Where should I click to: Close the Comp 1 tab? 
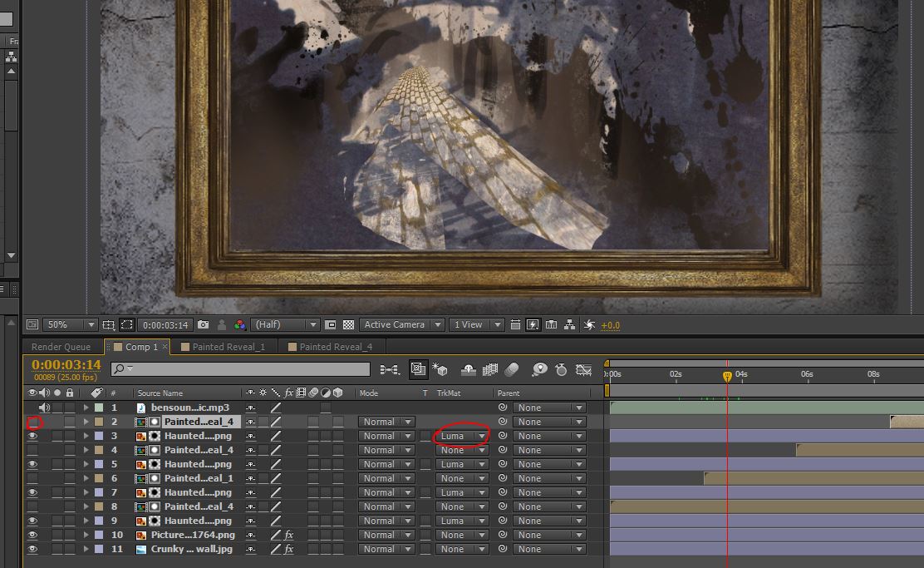pyautogui.click(x=165, y=347)
